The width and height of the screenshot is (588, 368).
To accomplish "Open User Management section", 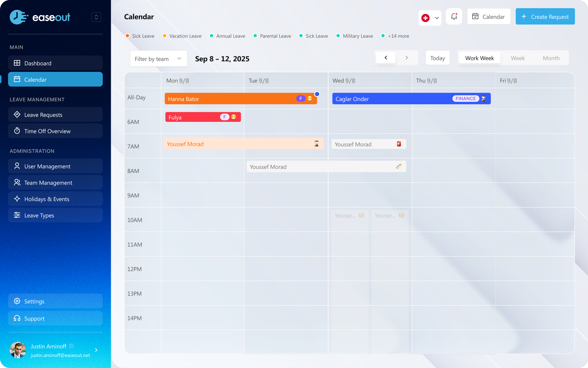I will pos(55,166).
